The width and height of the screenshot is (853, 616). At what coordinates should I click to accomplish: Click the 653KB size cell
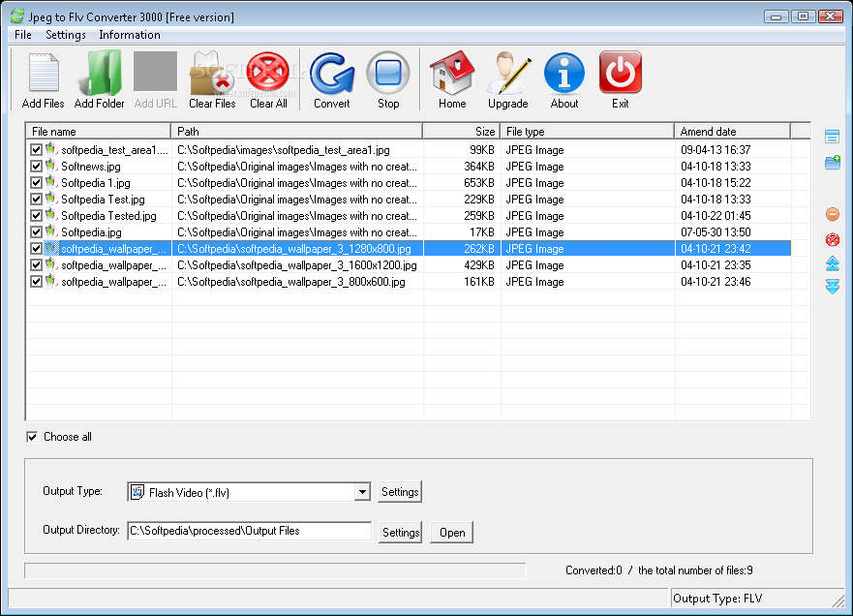[x=478, y=183]
